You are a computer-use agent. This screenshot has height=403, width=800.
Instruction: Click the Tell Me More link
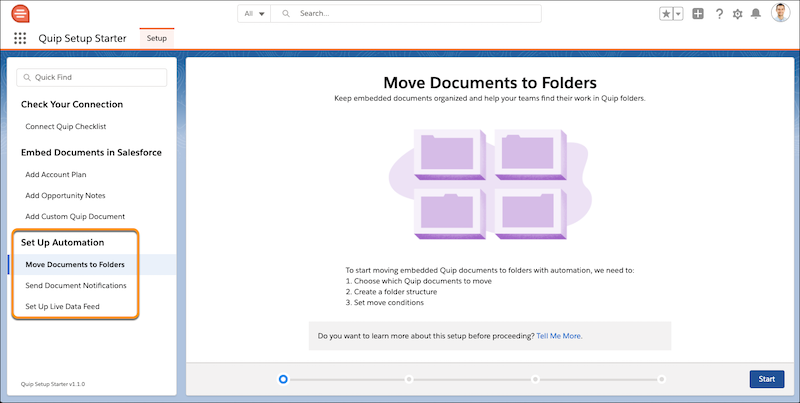(559, 336)
